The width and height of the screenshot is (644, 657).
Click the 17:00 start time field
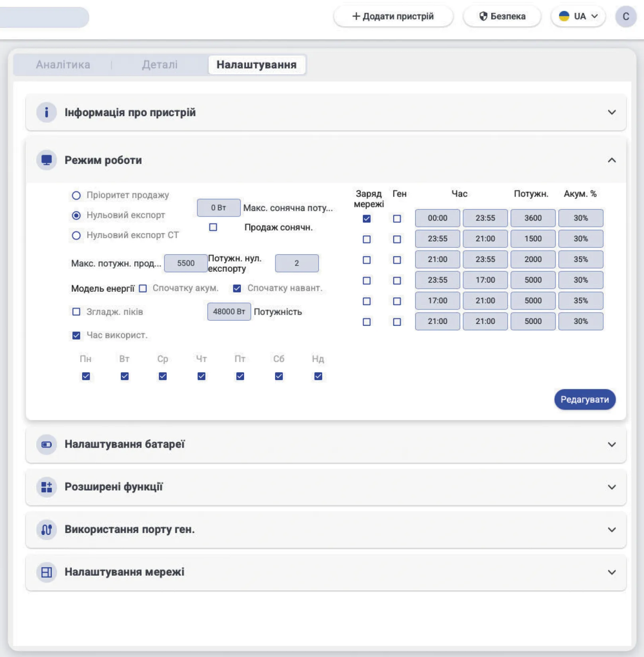pos(437,301)
